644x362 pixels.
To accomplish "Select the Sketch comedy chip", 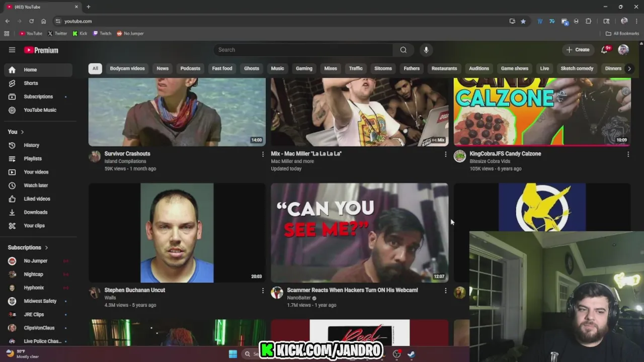I will point(577,68).
